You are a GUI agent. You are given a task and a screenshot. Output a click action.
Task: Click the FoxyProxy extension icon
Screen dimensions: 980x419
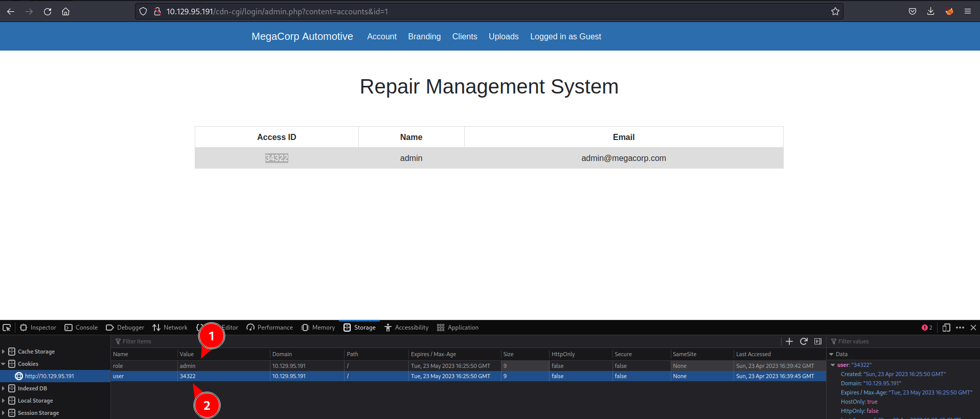pyautogui.click(x=949, y=11)
